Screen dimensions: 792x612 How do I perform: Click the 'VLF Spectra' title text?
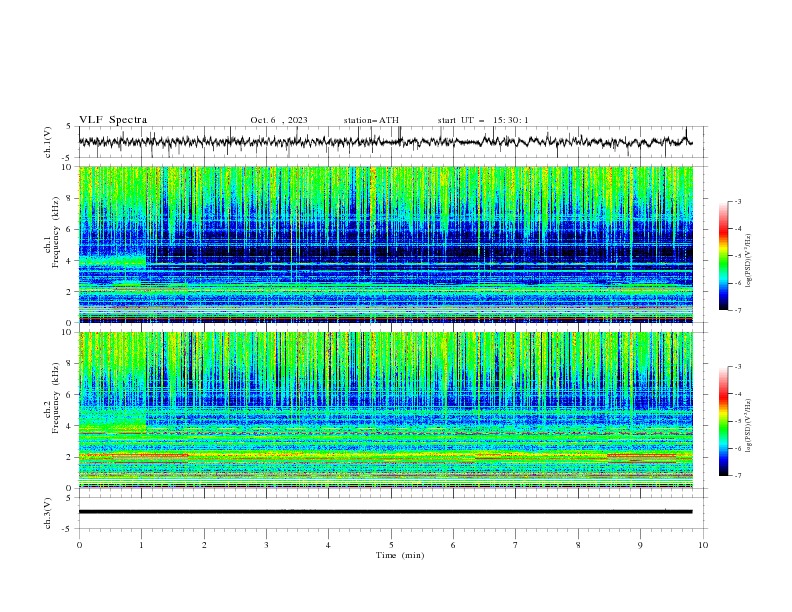tap(113, 120)
